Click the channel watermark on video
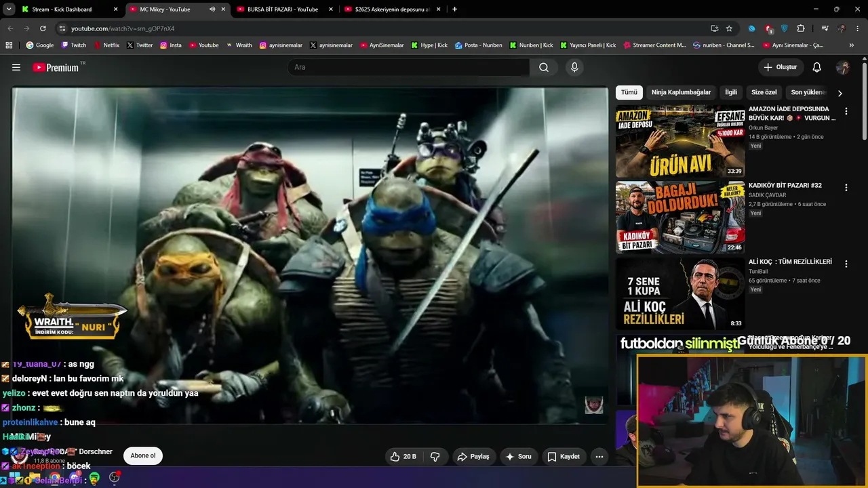Screen dimensions: 868x488 pyautogui.click(x=594, y=405)
